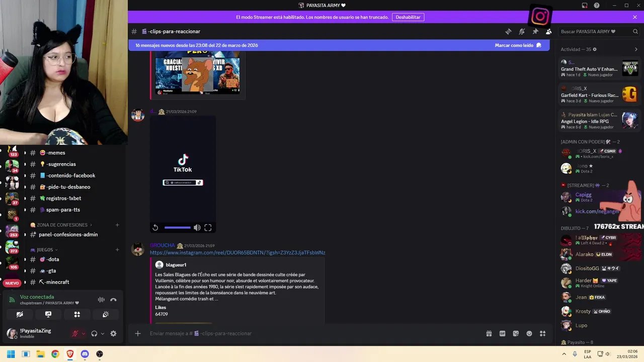Toggle noise suppression waveform icon

[101, 300]
